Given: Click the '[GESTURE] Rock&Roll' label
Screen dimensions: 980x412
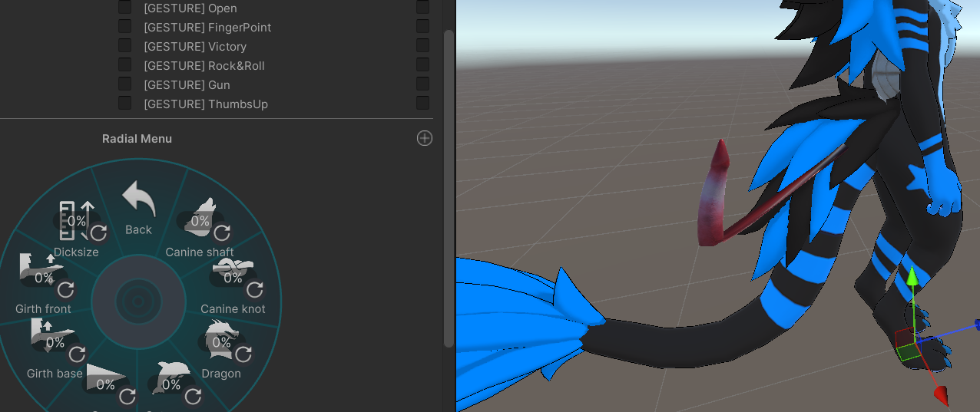Looking at the screenshot, I should [204, 66].
